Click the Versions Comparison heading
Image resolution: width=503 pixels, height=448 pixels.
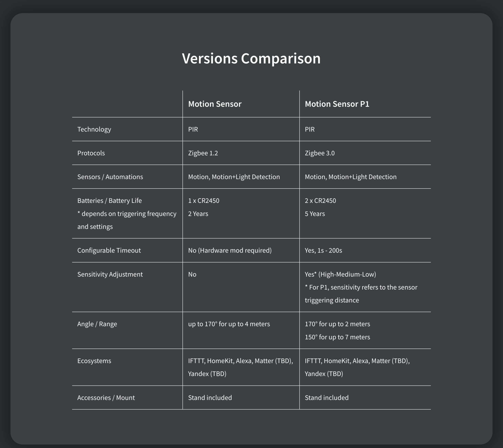(x=251, y=59)
